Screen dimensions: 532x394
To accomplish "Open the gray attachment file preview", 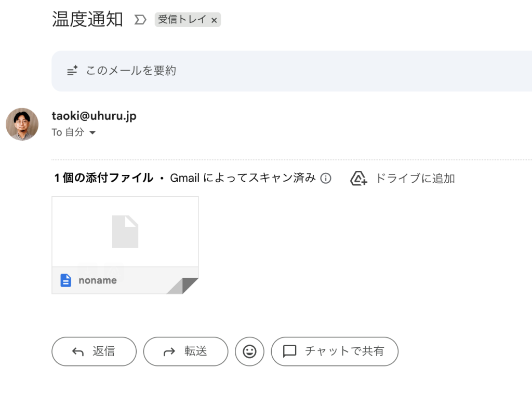I will 125,232.
